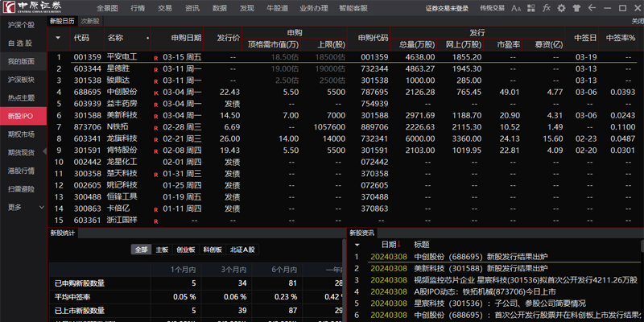Open the news list dropdown arrow

357,245
